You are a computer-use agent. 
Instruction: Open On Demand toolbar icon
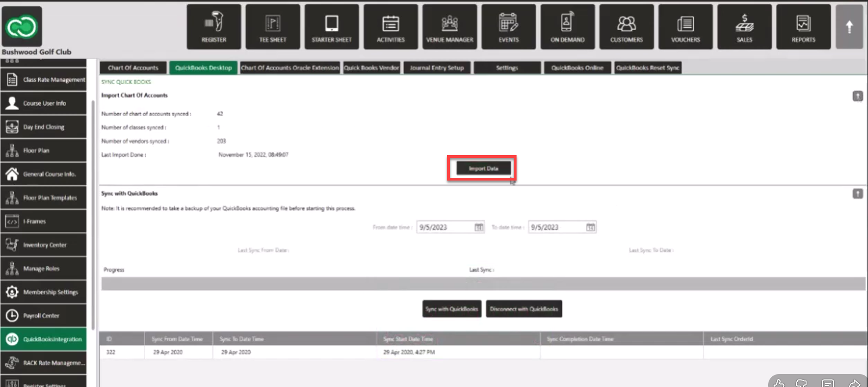pos(567,27)
